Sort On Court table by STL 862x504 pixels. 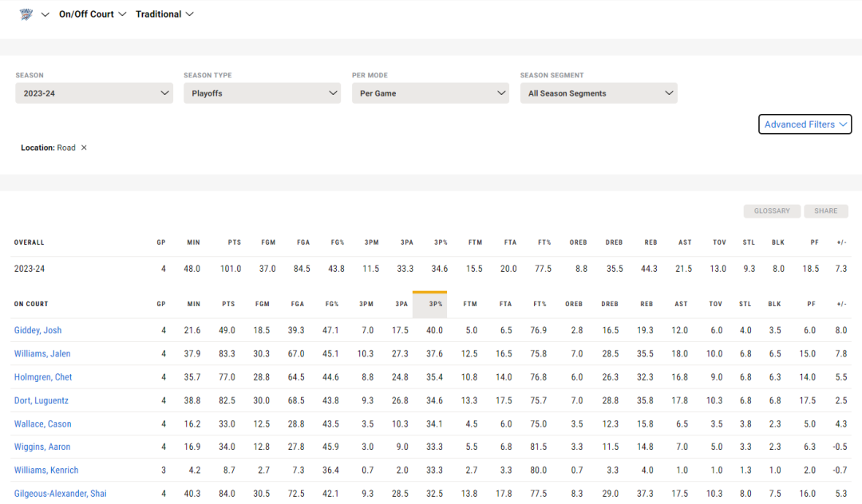click(x=745, y=304)
